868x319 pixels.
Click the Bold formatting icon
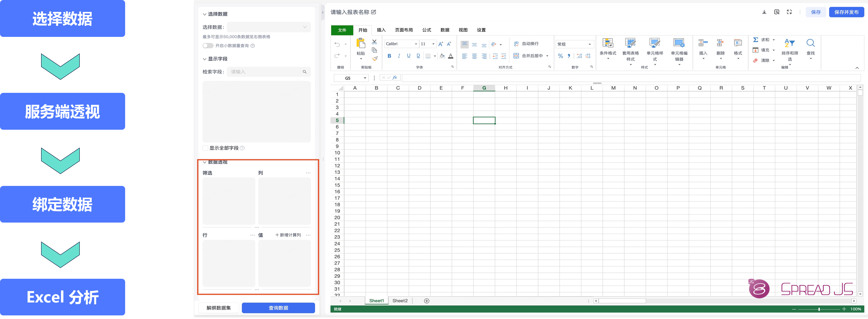[389, 56]
